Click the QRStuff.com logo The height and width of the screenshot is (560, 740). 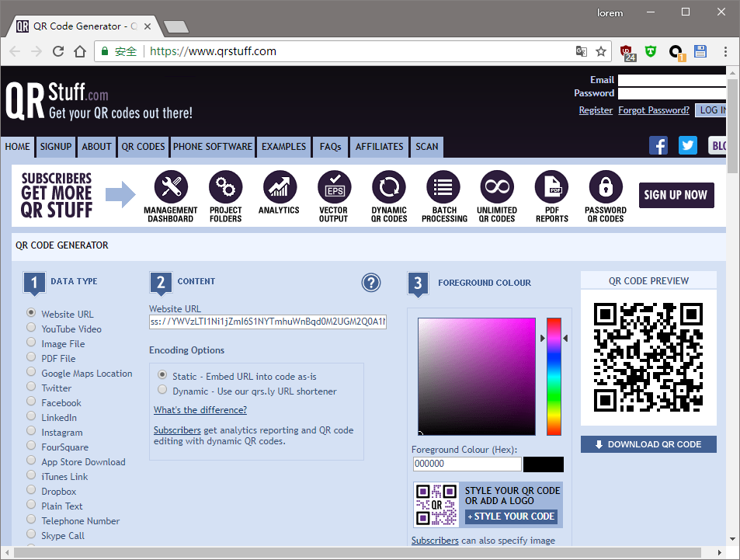tap(99, 100)
